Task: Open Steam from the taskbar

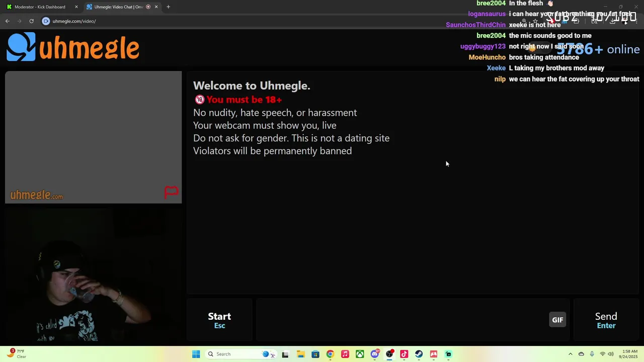Action: tap(419, 354)
